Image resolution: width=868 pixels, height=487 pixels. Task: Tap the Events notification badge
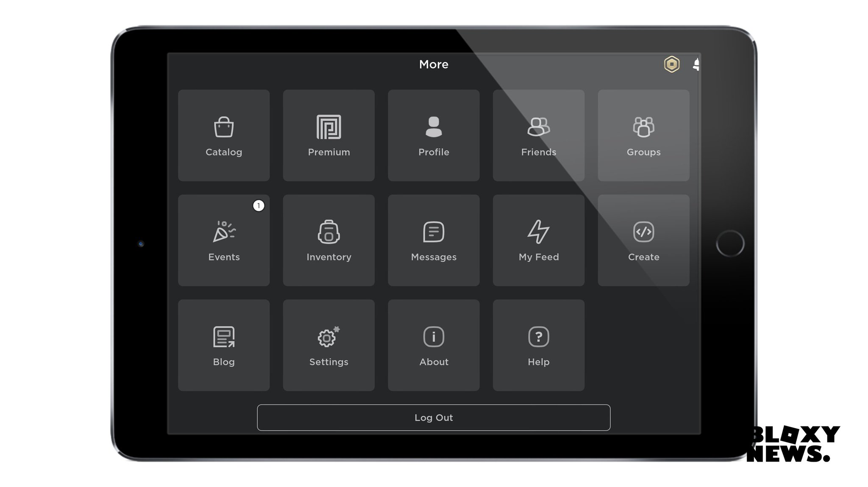(258, 205)
